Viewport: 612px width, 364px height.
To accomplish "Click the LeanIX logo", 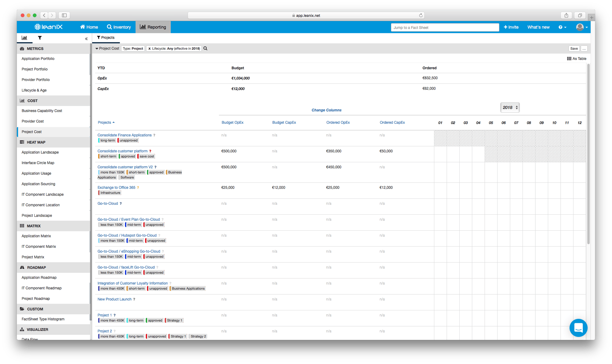I will 48,27.
